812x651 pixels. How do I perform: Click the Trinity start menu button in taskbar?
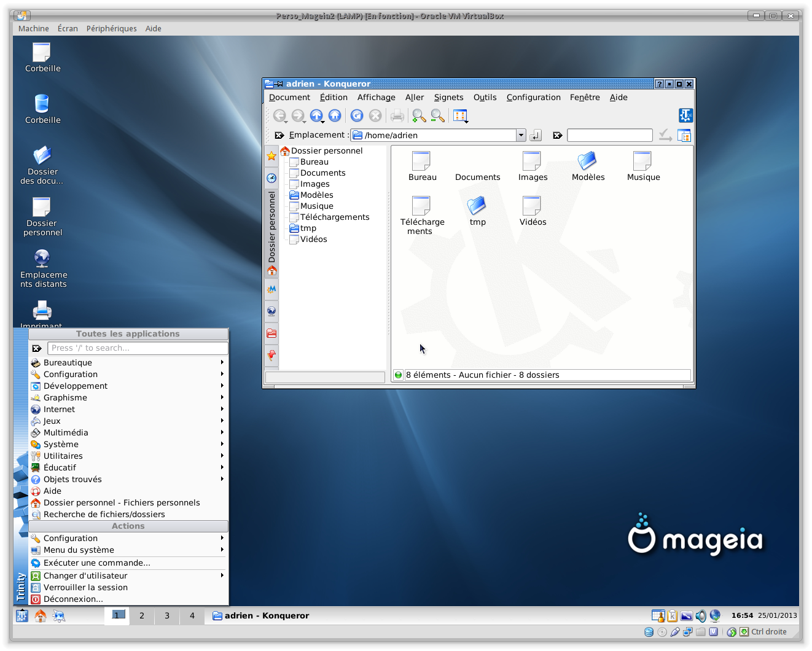(21, 616)
